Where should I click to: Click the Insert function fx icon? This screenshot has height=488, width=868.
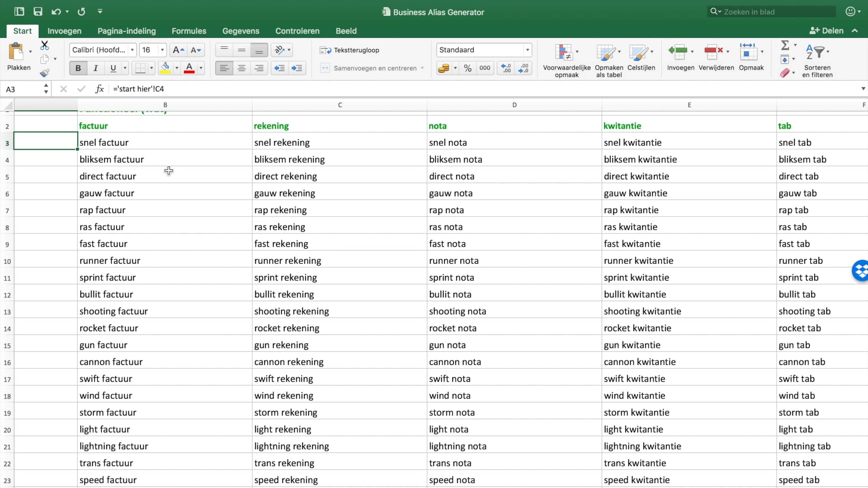click(x=99, y=89)
